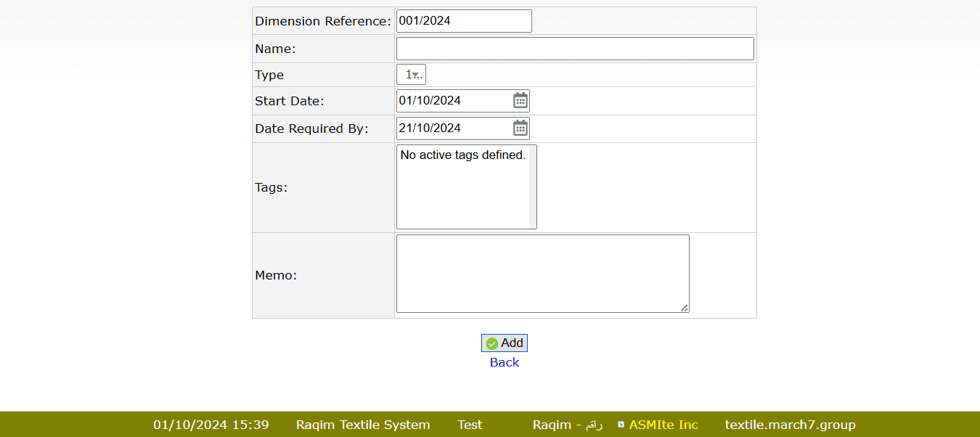Screen dimensions: 980x437
Task: Click the Raqim Textile System footer text
Action: tap(363, 425)
